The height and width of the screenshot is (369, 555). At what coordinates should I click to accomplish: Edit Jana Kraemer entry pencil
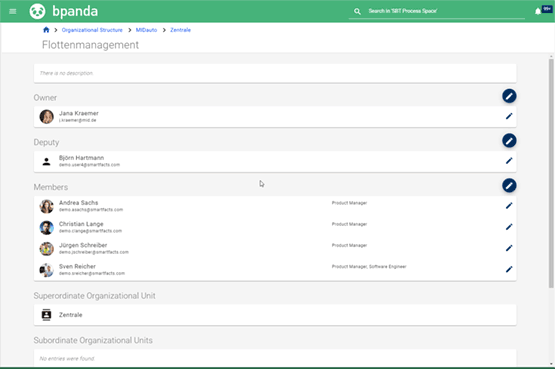(509, 116)
